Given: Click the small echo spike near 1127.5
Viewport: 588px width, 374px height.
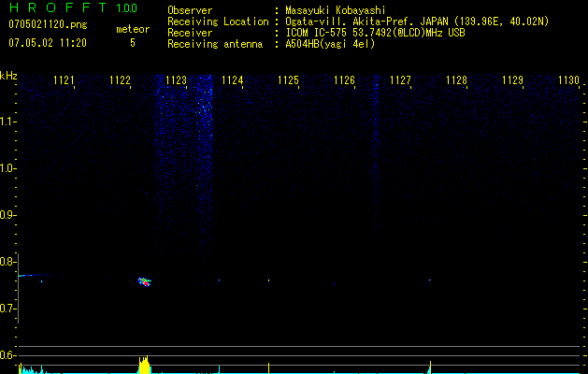Looking at the screenshot, I should pos(430,280).
